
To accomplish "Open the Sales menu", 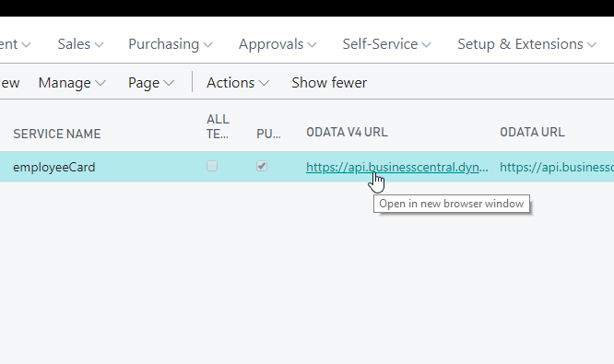I will tap(80, 44).
